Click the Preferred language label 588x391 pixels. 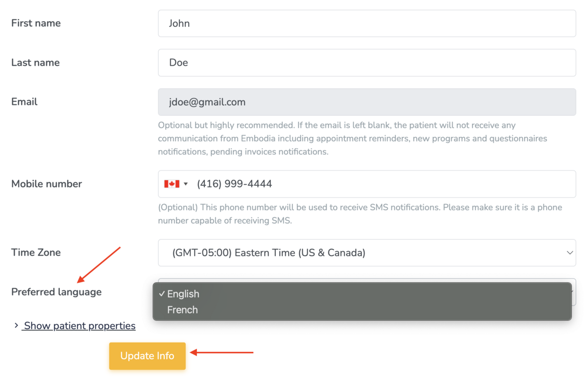(x=56, y=292)
